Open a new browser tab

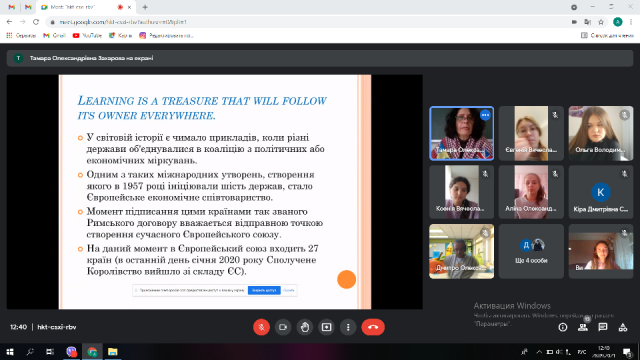pyautogui.click(x=145, y=7)
